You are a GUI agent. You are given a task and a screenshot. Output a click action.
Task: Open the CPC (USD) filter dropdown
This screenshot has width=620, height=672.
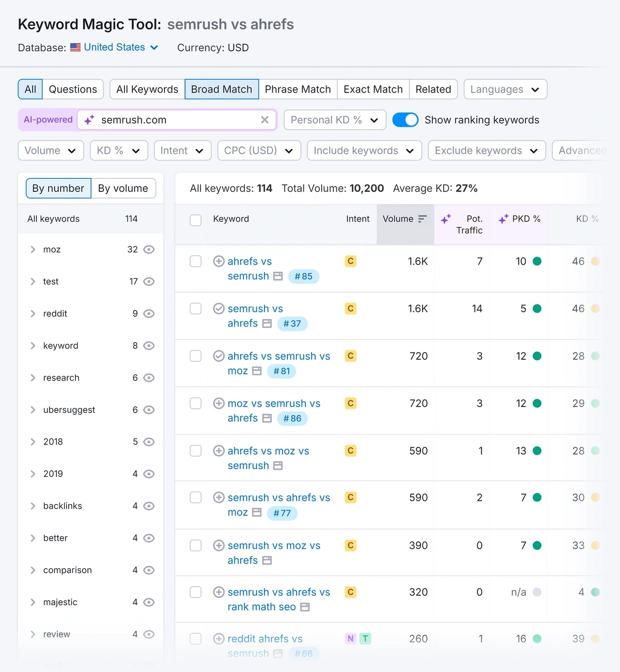(x=259, y=150)
